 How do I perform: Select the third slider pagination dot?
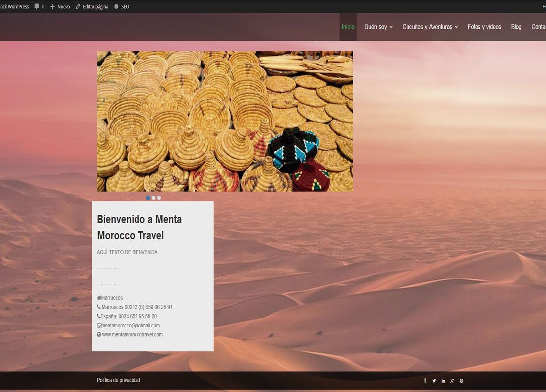tap(159, 198)
